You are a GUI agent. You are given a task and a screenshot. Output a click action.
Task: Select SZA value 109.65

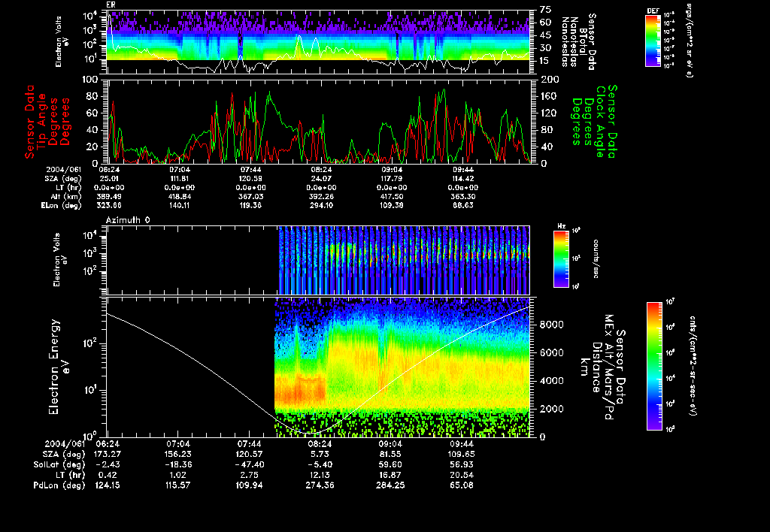[461, 455]
